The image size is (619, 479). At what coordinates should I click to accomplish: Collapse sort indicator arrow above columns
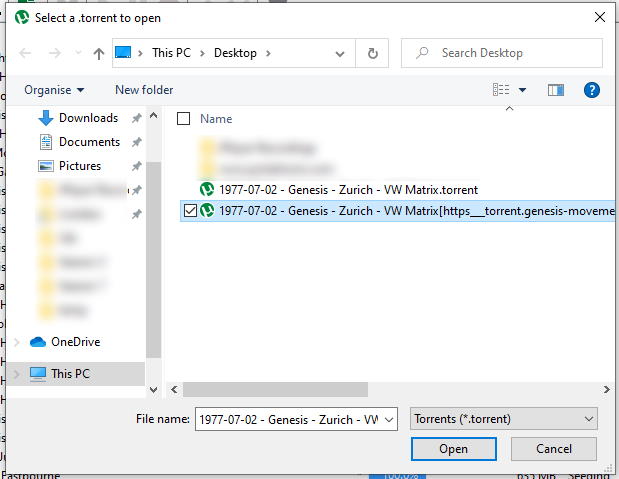pyautogui.click(x=509, y=108)
